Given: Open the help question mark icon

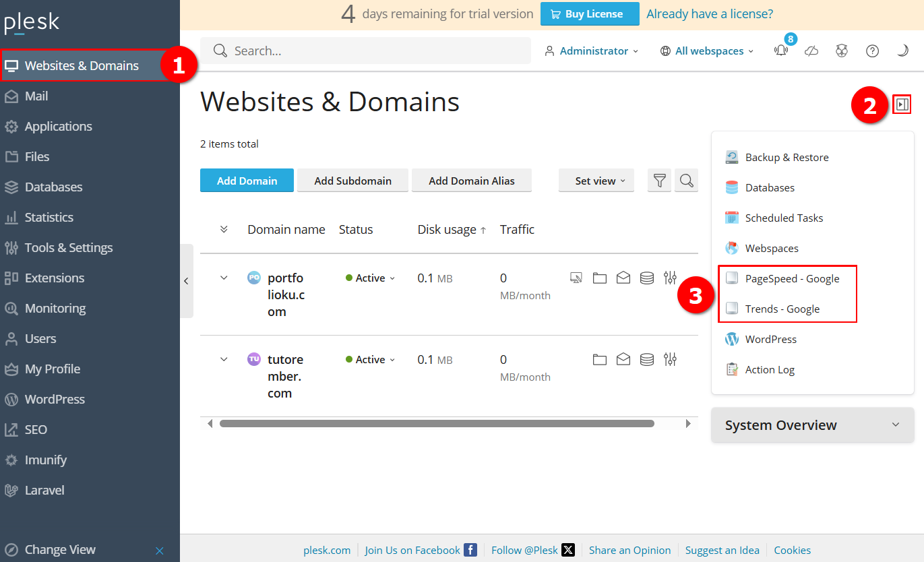Looking at the screenshot, I should 872,51.
